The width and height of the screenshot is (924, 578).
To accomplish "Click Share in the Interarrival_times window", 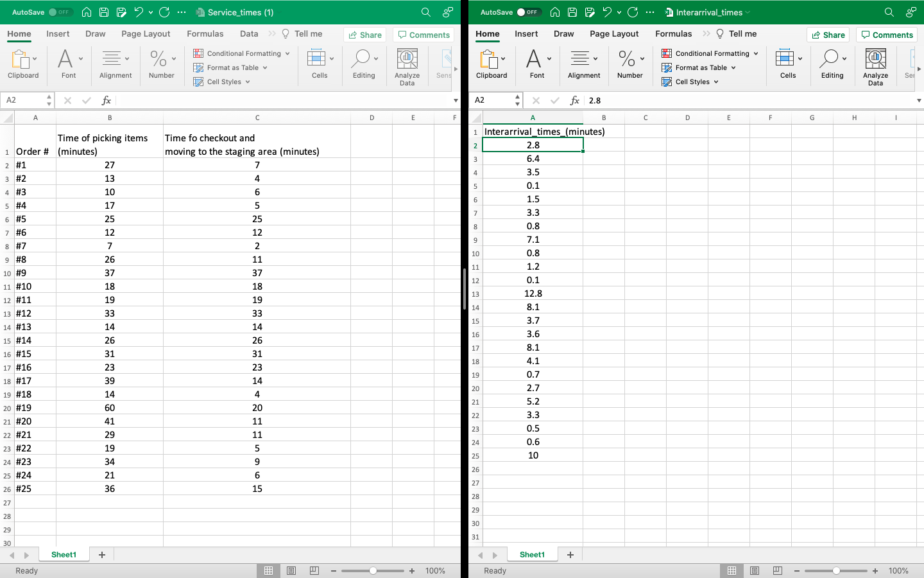I will click(828, 34).
